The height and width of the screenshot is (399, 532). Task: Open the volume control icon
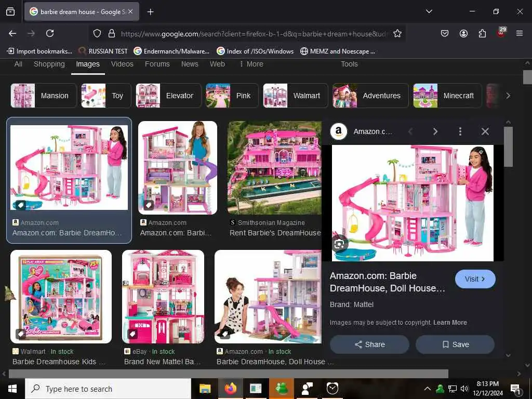tap(464, 389)
